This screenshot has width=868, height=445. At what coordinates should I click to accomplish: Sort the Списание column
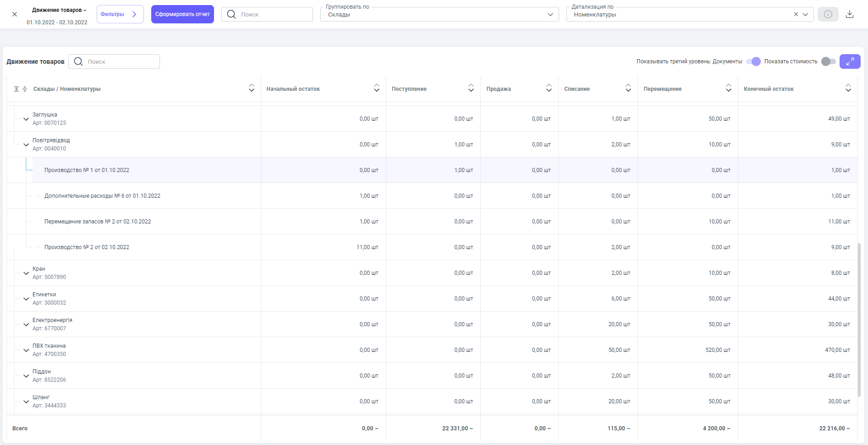tap(628, 88)
